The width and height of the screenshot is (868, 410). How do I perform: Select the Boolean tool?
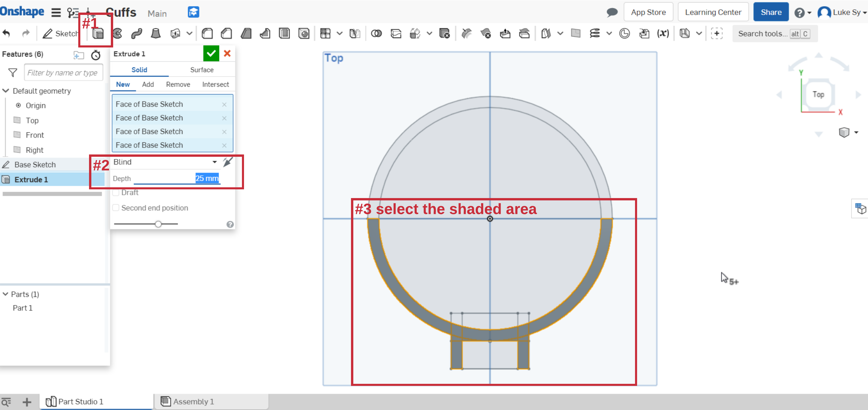[x=376, y=33]
